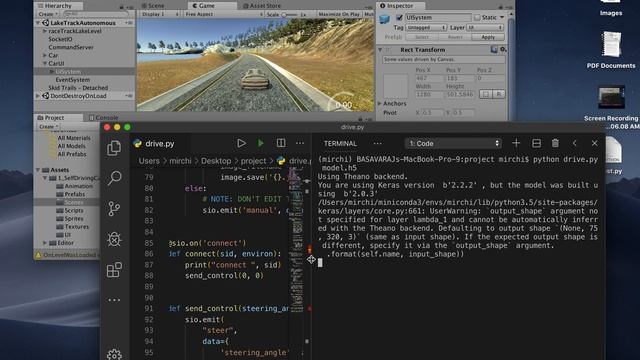Click the prefab Select button in Inspector
Screen dimensions: 640x360
click(422, 37)
